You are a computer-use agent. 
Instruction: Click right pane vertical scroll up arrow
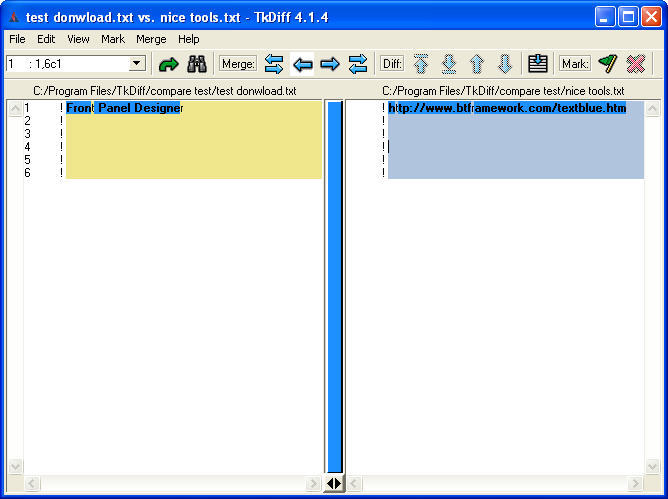pos(652,109)
